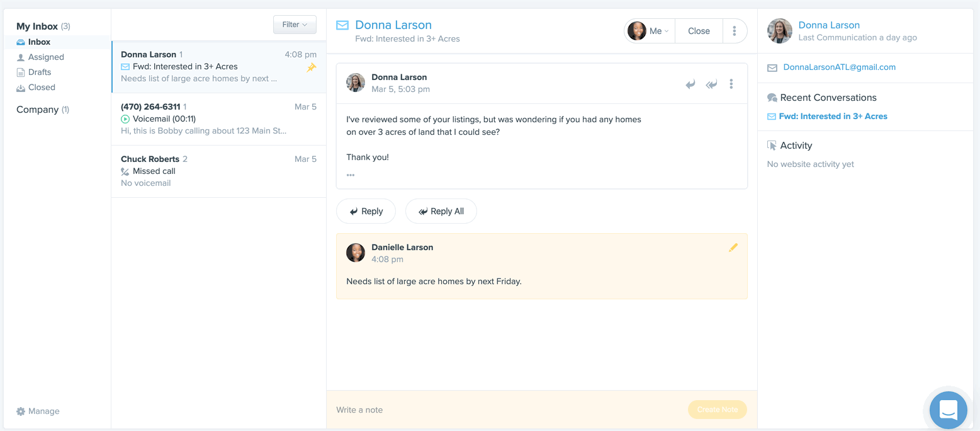Click the Activity flag icon in right panel
Image resolution: width=980 pixels, height=431 pixels.
tap(772, 145)
